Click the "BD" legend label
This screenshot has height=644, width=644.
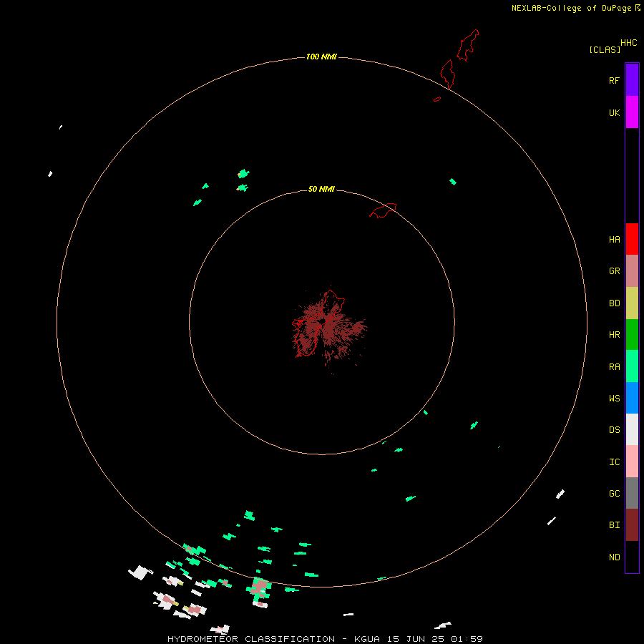615,303
